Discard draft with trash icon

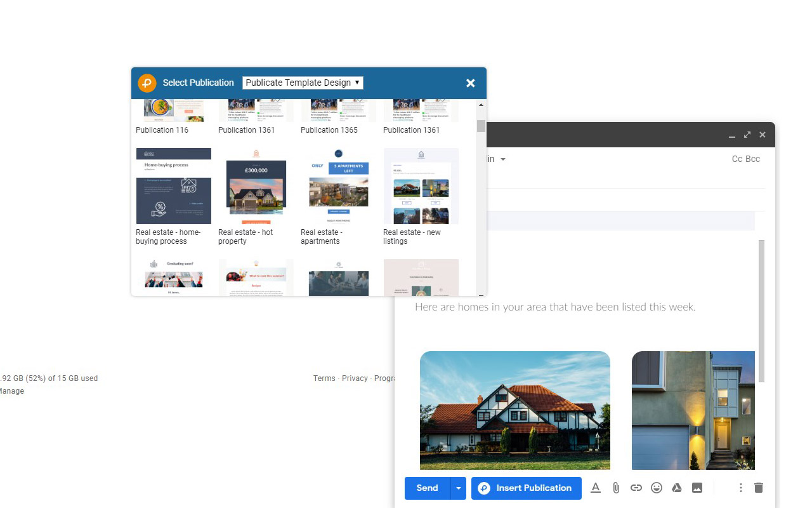pos(759,488)
